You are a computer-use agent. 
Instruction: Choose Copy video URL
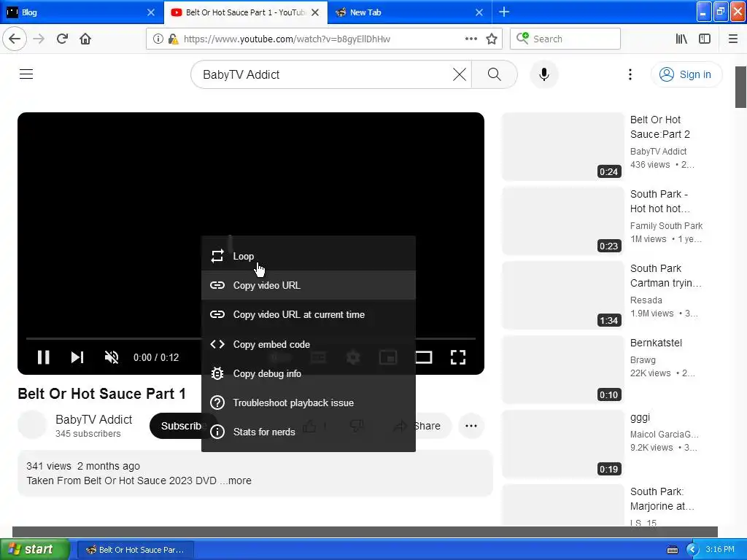point(309,285)
